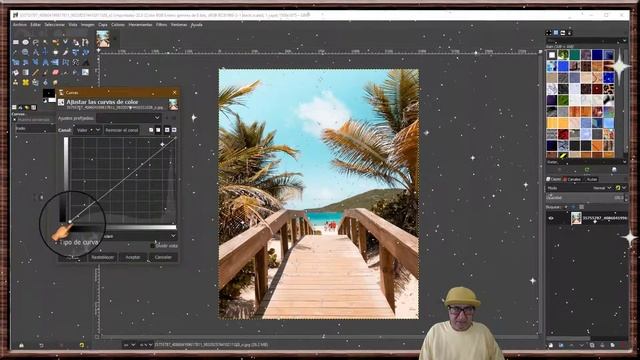Switch to the Rutas tab
Screen dimensions: 640x360
click(x=592, y=179)
